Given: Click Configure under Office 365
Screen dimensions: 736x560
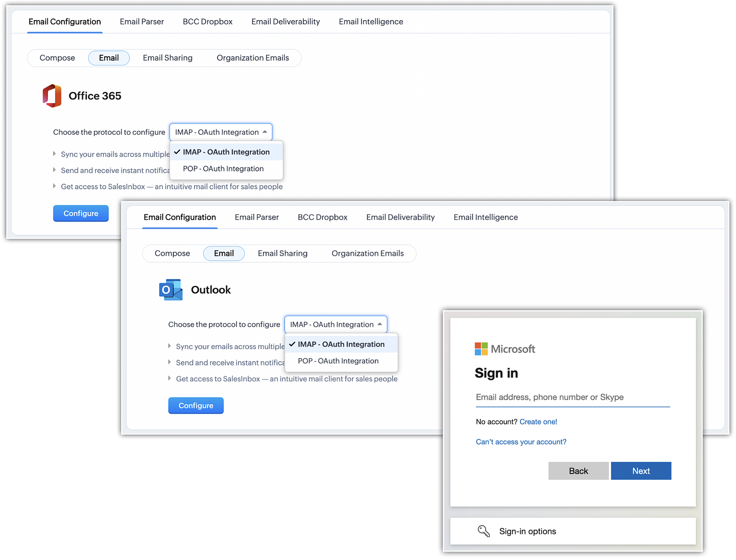Looking at the screenshot, I should tap(81, 213).
